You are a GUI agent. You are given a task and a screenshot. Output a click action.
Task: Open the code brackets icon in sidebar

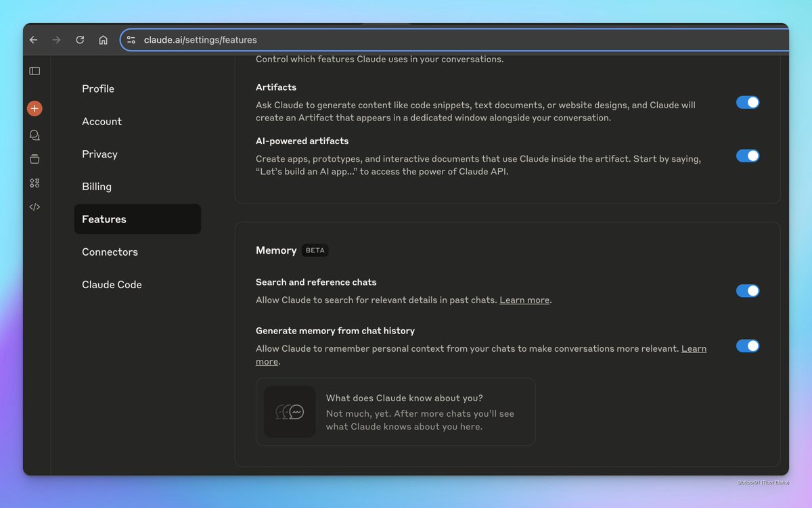(x=35, y=207)
